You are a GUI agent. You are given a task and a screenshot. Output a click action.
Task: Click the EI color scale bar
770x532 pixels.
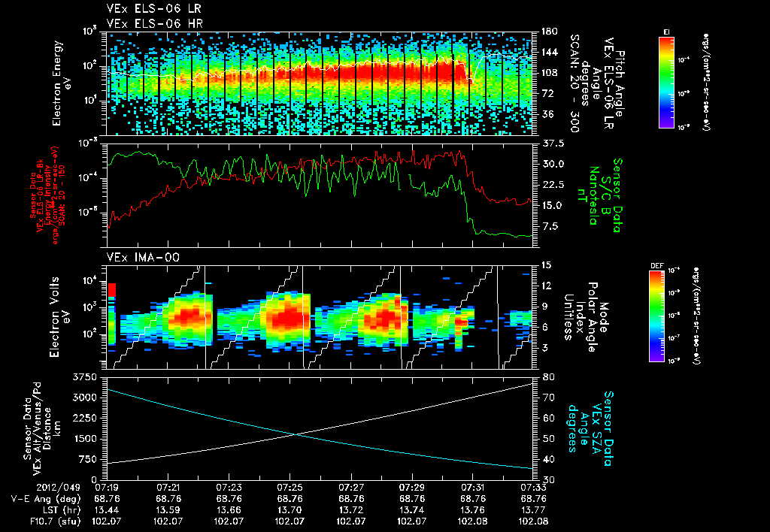(666, 82)
